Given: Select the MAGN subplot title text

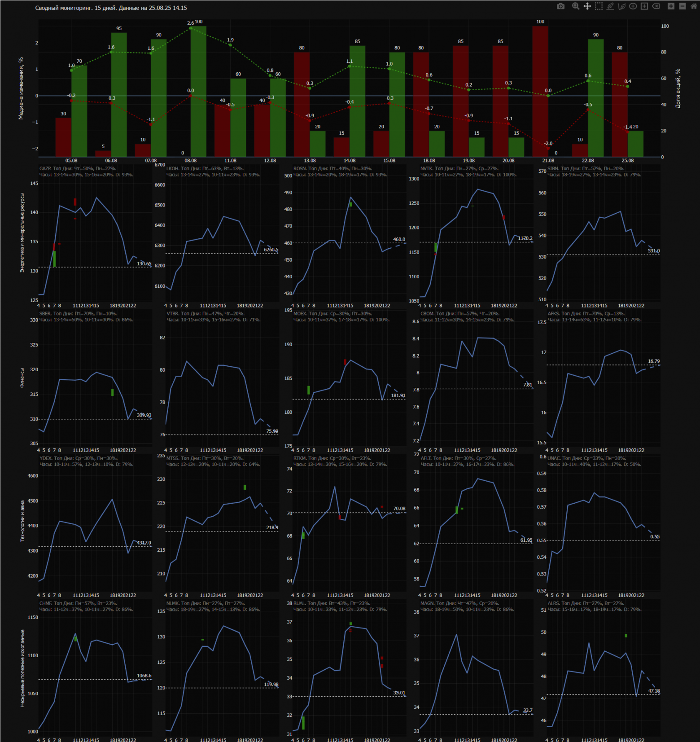Looking at the screenshot, I should 467,606.
